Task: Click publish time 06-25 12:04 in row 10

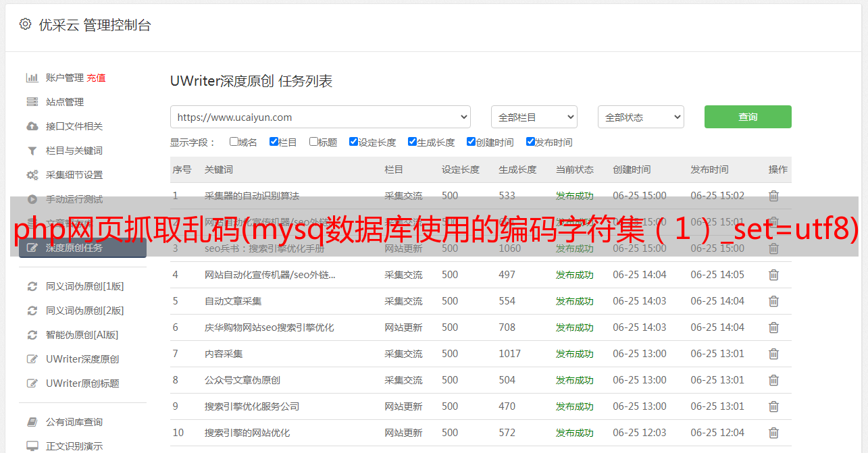Action: [717, 433]
